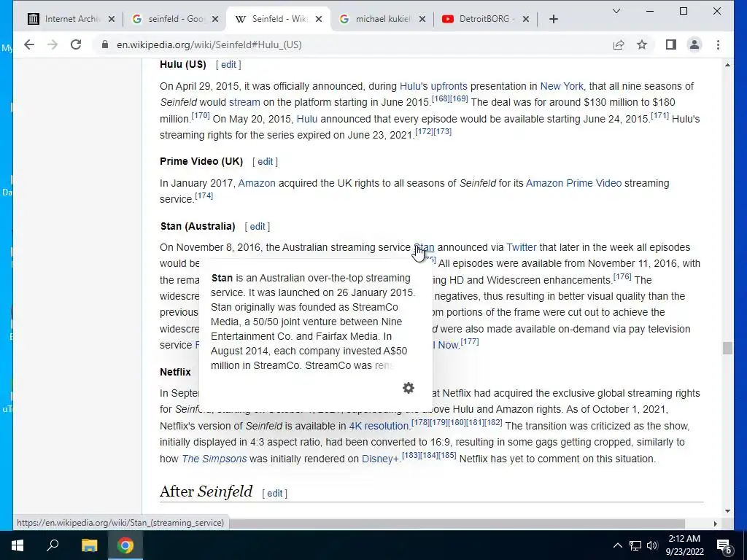Image resolution: width=747 pixels, height=560 pixels.
Task: Open citation reference 185
Action: pos(447,455)
